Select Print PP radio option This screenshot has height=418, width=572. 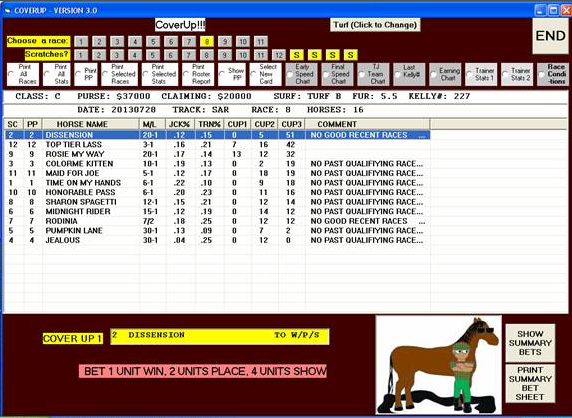pyautogui.click(x=86, y=74)
